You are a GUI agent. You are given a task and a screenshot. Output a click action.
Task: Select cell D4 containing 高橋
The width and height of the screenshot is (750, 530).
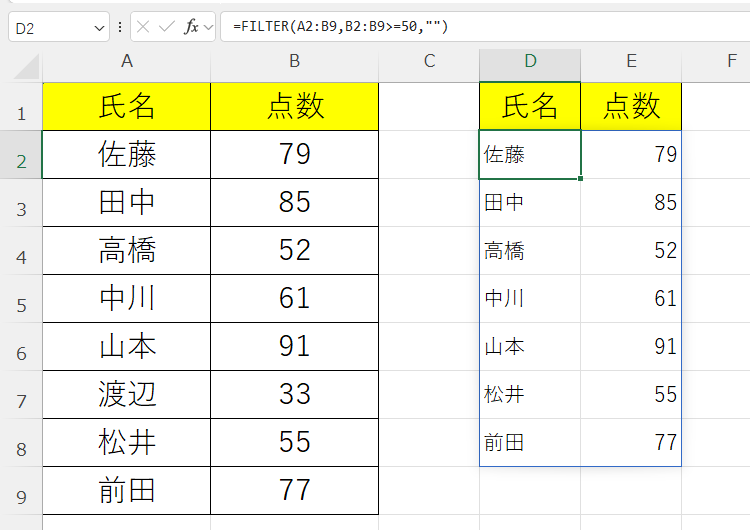click(x=530, y=251)
